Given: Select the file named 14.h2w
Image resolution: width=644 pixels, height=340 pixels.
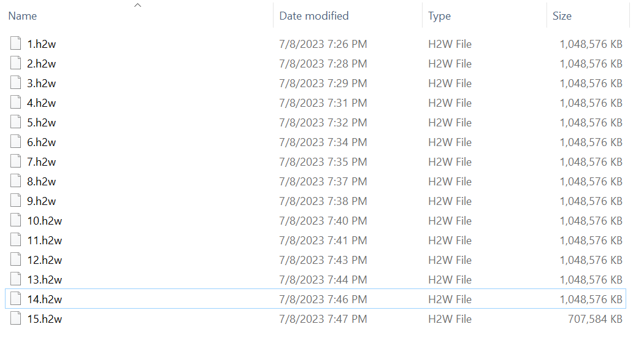Looking at the screenshot, I should tap(45, 299).
